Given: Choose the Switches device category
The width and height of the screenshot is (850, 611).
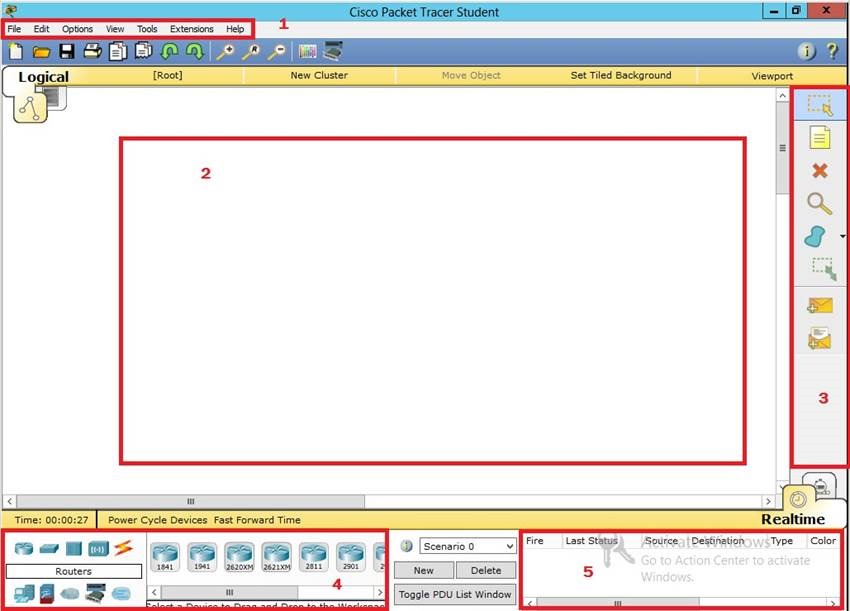Looking at the screenshot, I should (x=49, y=549).
